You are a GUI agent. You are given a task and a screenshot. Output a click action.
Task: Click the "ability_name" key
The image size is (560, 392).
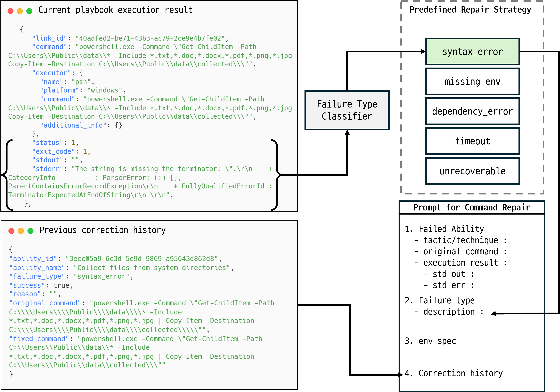(37, 268)
